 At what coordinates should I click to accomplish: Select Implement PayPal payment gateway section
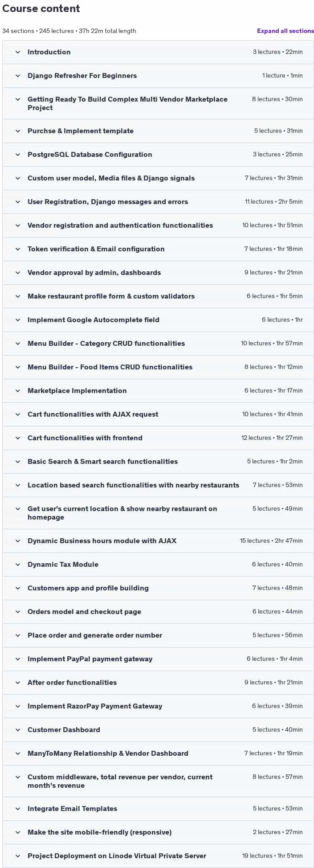tap(158, 659)
